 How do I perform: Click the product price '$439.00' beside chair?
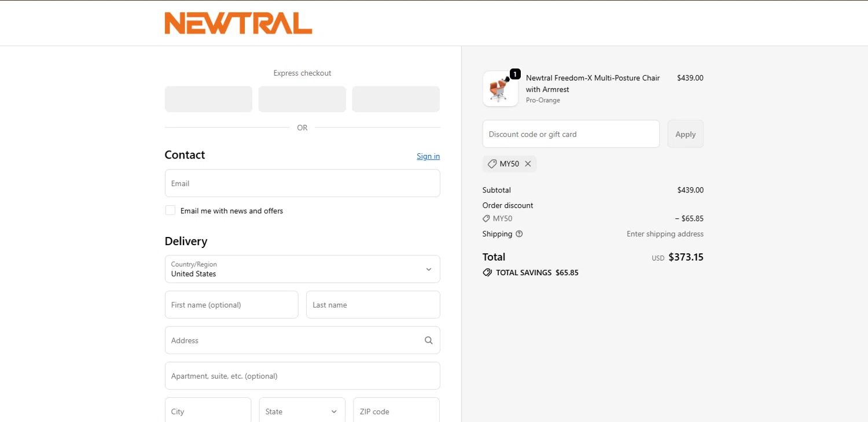pyautogui.click(x=690, y=78)
